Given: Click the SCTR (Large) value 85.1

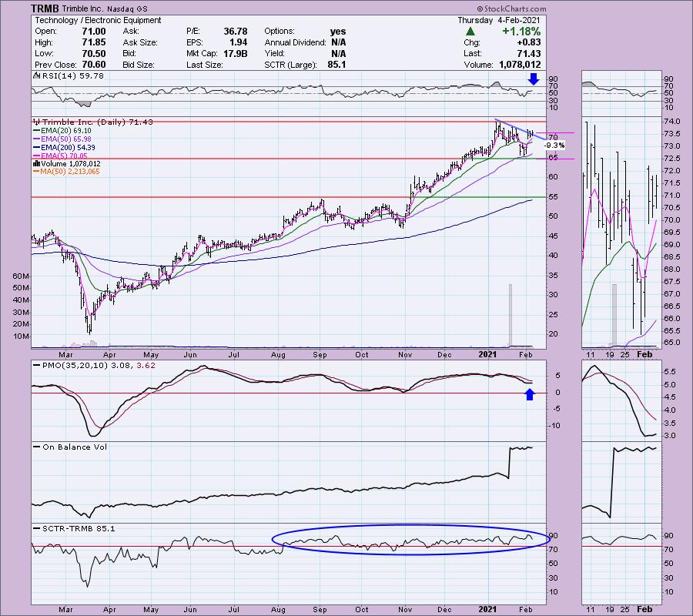Looking at the screenshot, I should point(336,65).
